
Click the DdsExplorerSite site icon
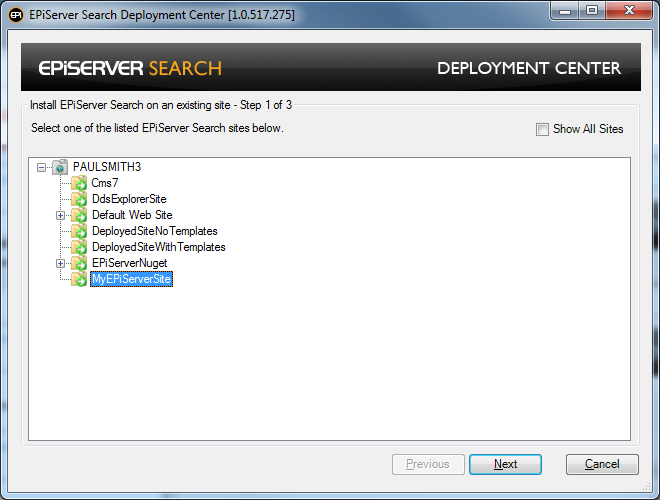79,199
